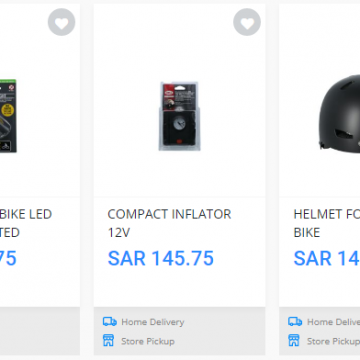Click the helmet's Home Delivery truck icon
Screen dimensions: 360x360
295,322
